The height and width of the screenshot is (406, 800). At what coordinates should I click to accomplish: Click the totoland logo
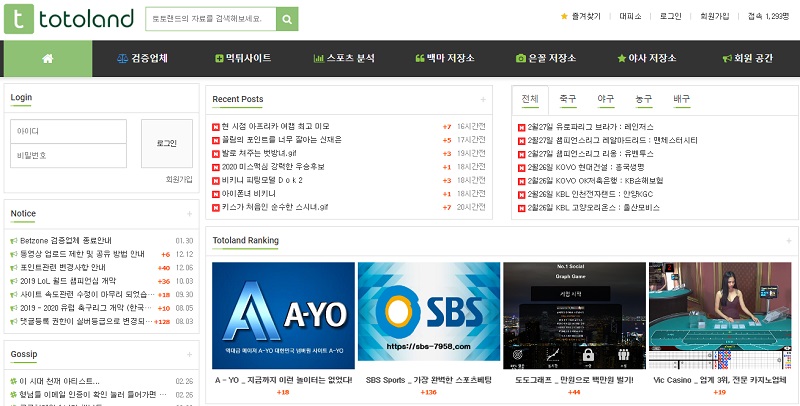pyautogui.click(x=69, y=19)
